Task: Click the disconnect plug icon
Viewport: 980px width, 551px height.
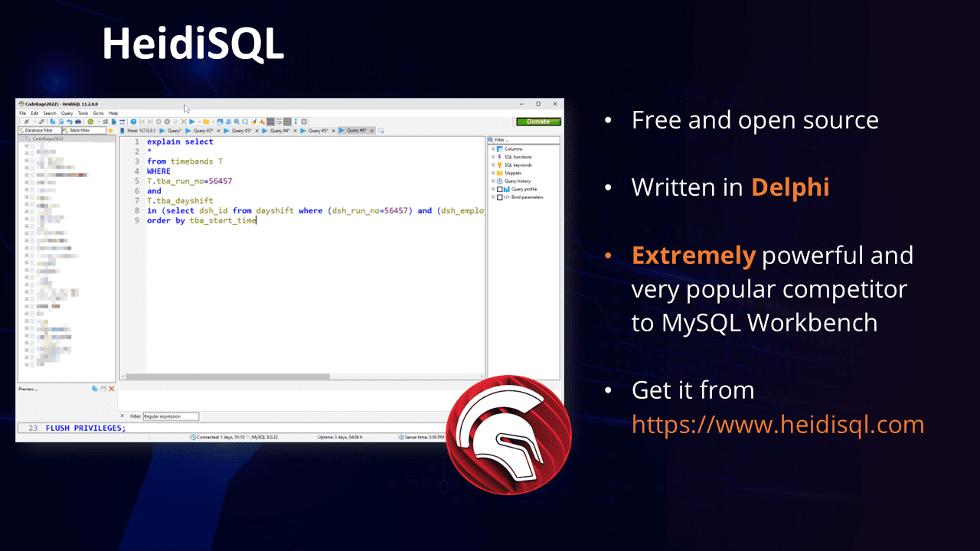Action: click(x=41, y=122)
